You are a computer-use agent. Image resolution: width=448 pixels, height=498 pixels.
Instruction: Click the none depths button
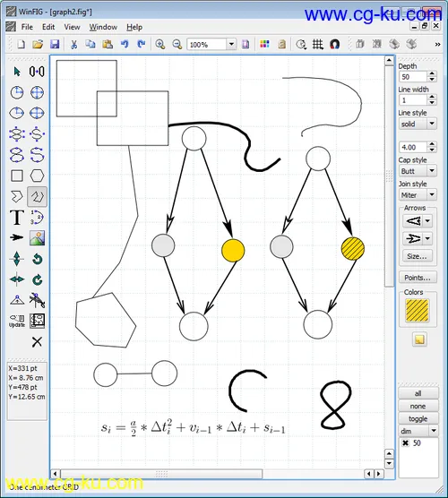(418, 406)
